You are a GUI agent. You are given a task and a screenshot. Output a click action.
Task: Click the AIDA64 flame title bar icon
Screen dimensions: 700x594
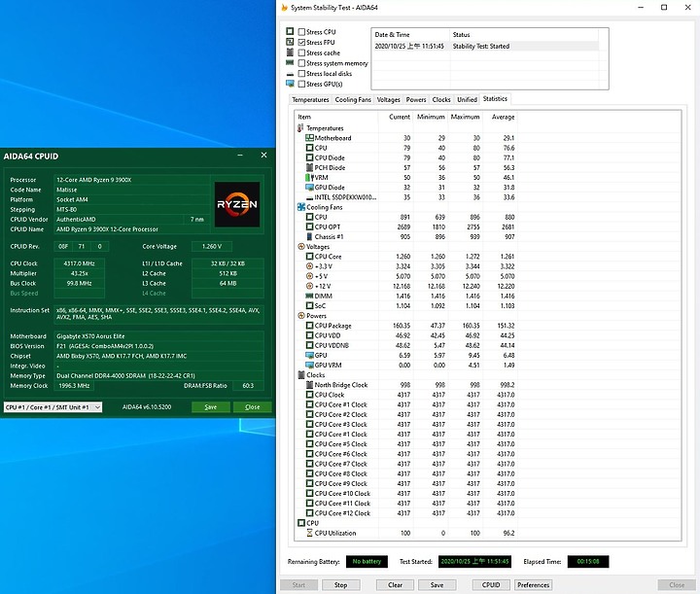[284, 7]
